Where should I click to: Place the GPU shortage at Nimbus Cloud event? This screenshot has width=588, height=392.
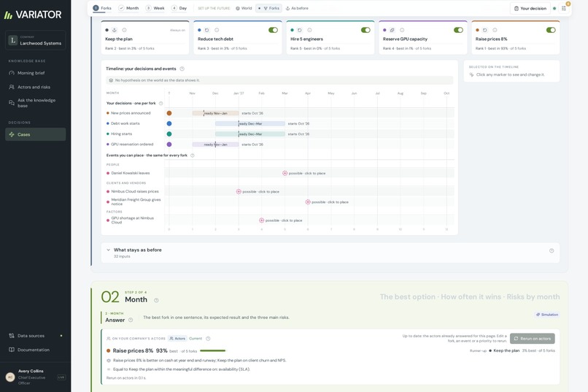(261, 220)
